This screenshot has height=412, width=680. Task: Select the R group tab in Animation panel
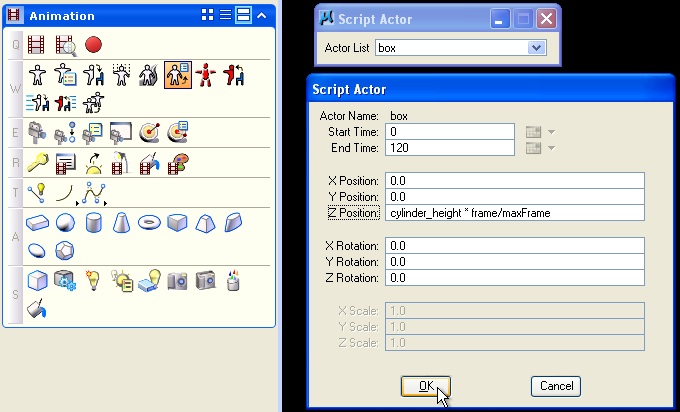coord(16,163)
